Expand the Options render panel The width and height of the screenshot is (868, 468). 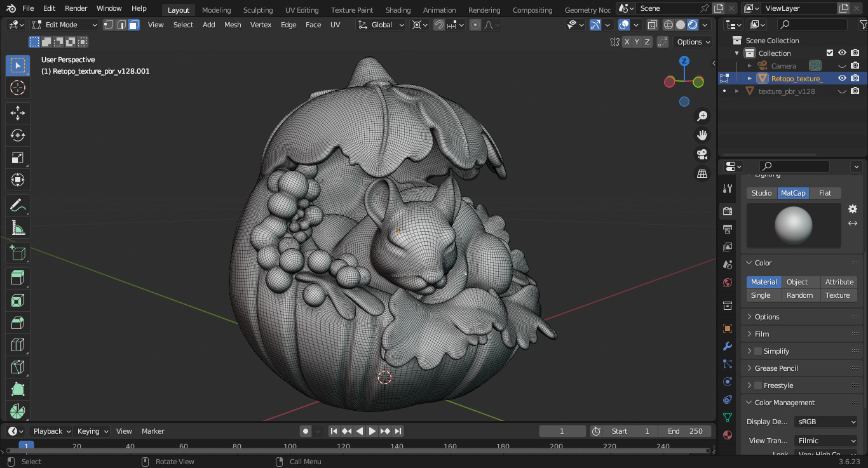(766, 317)
